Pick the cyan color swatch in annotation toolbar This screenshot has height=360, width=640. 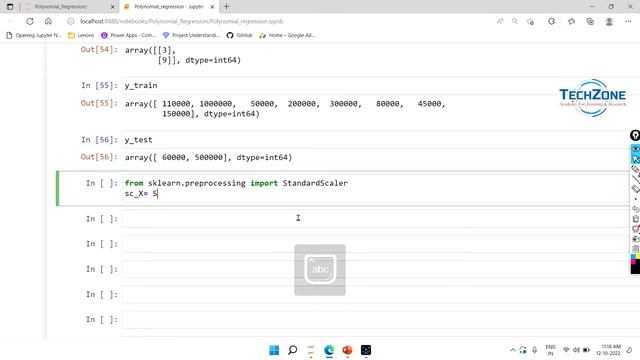coord(633,257)
